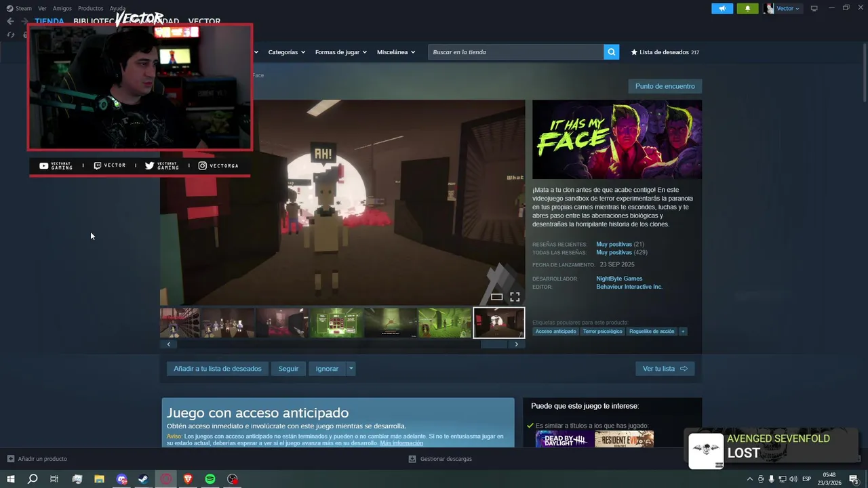
Task: Open Windows taskbar search
Action: click(32, 479)
